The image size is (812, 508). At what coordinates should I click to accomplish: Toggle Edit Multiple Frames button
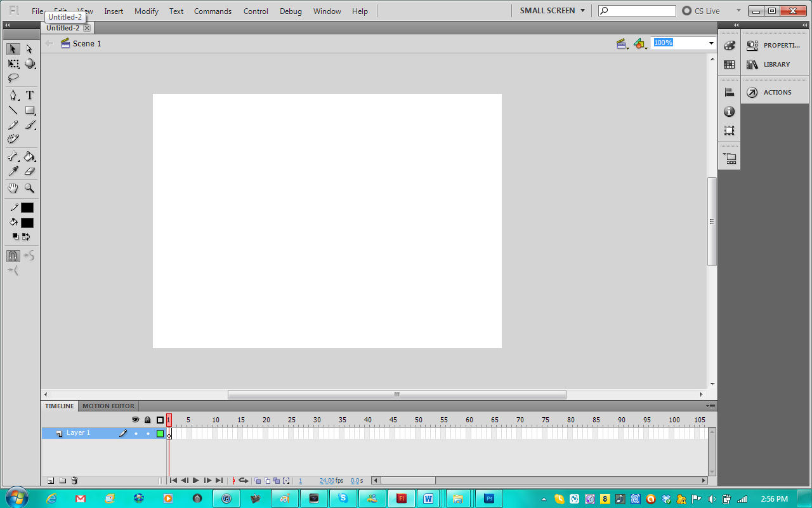277,481
